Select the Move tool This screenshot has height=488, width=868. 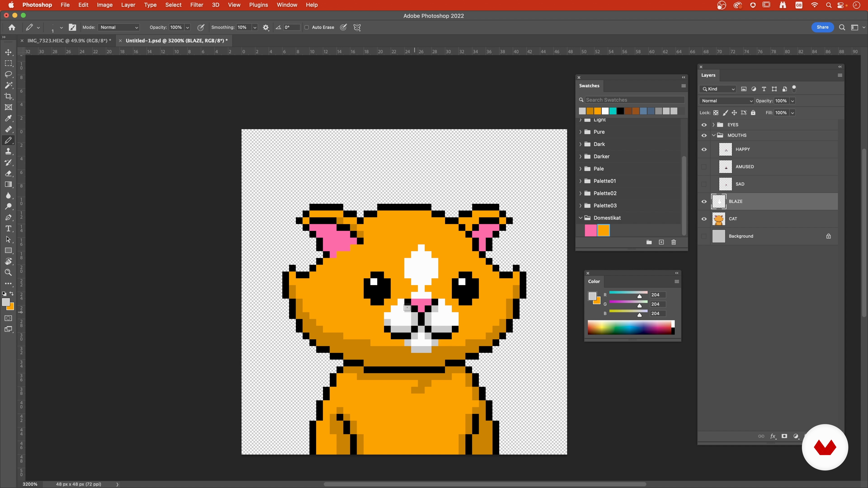pos(8,53)
